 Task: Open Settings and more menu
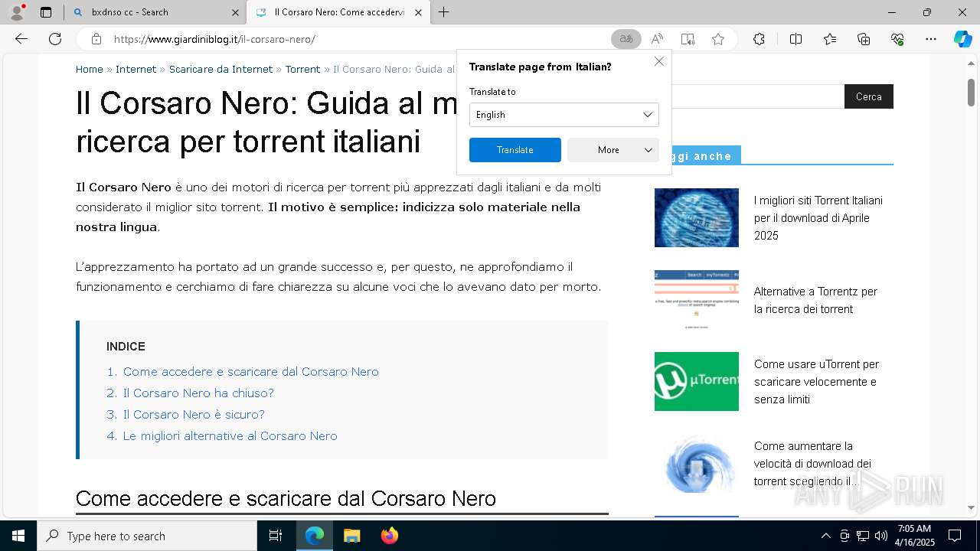tap(931, 39)
